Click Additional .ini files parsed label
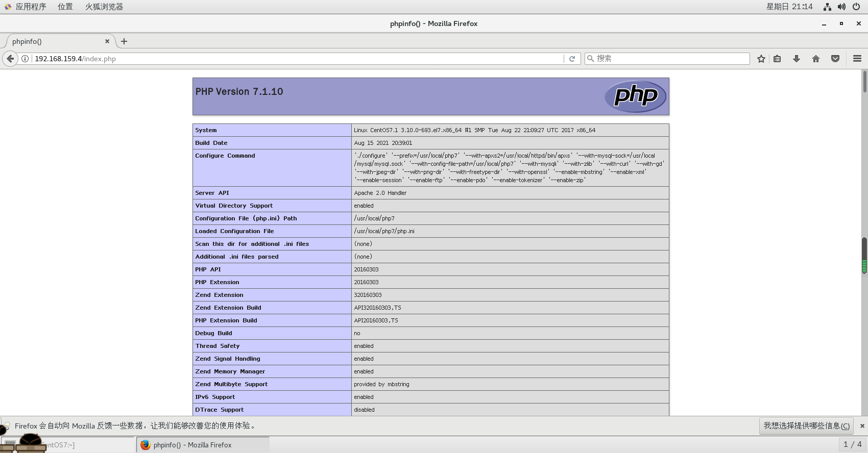868x453 pixels. (237, 257)
